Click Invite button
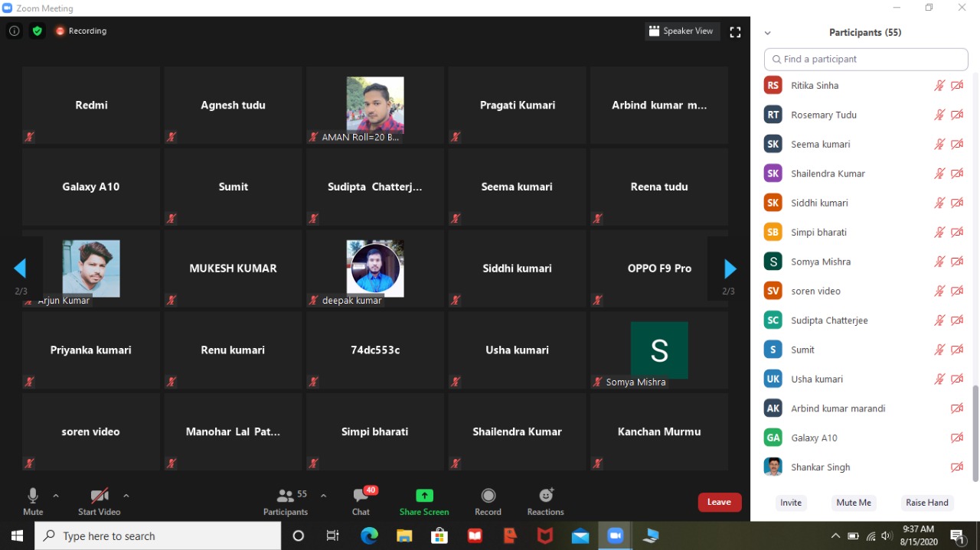Image resolution: width=980 pixels, height=550 pixels. 791,503
